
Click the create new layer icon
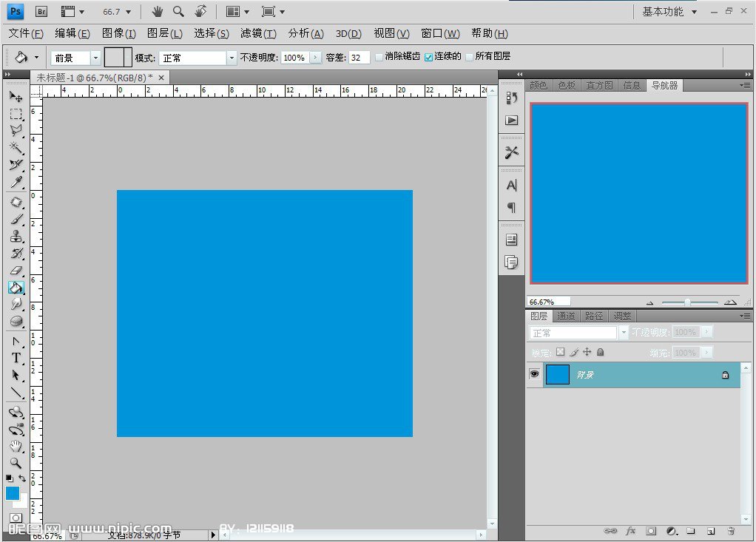(710, 531)
